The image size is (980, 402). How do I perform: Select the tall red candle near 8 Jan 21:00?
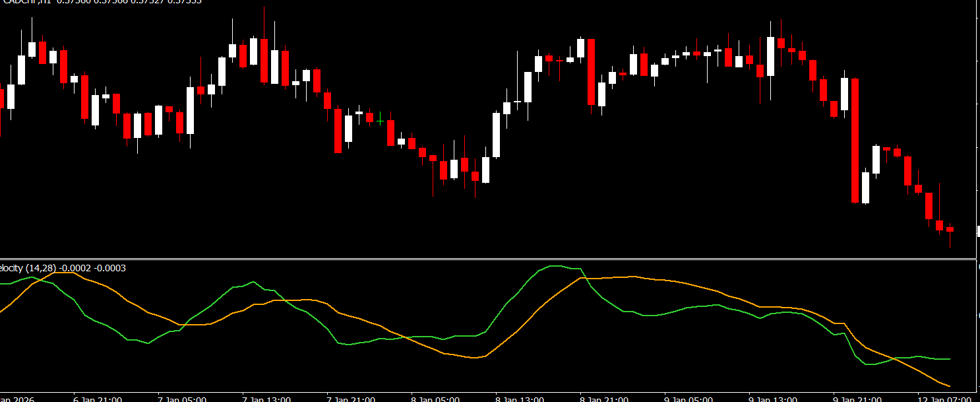pos(592,72)
